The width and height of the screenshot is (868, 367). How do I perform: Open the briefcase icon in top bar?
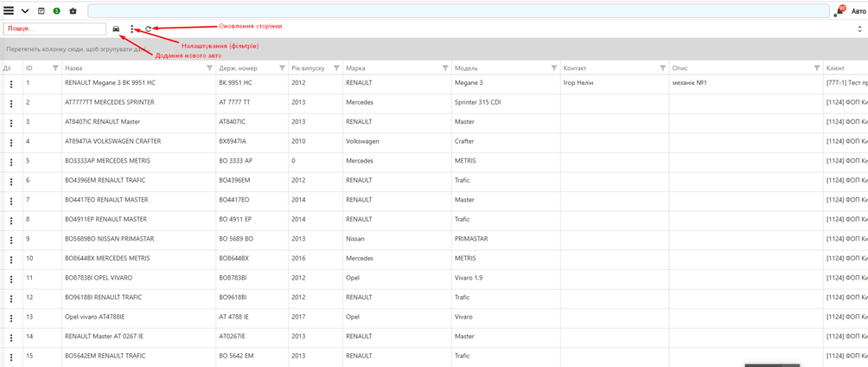point(73,10)
